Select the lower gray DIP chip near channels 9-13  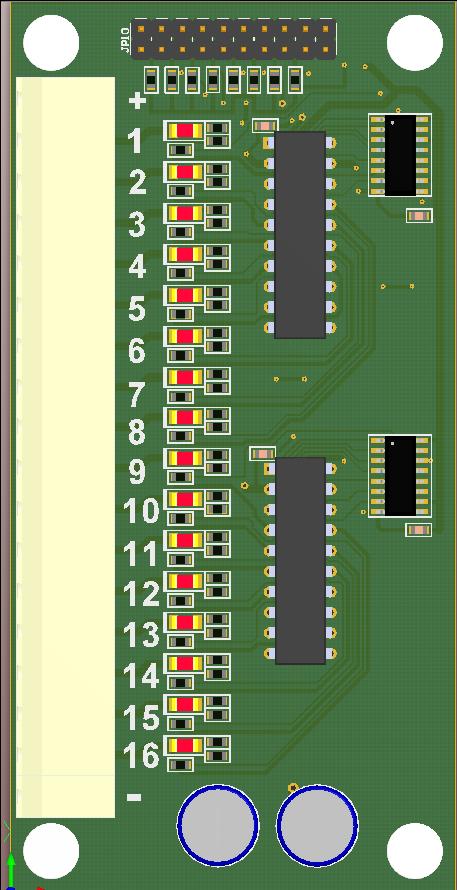tap(300, 560)
